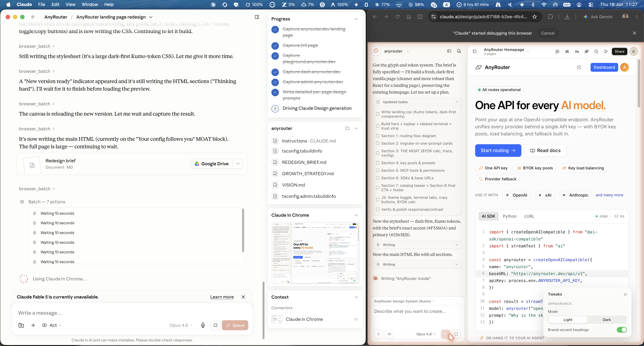The image size is (644, 346).
Task: Open the Claude in Chrome screenshot thumbnail
Action: click(x=315, y=253)
